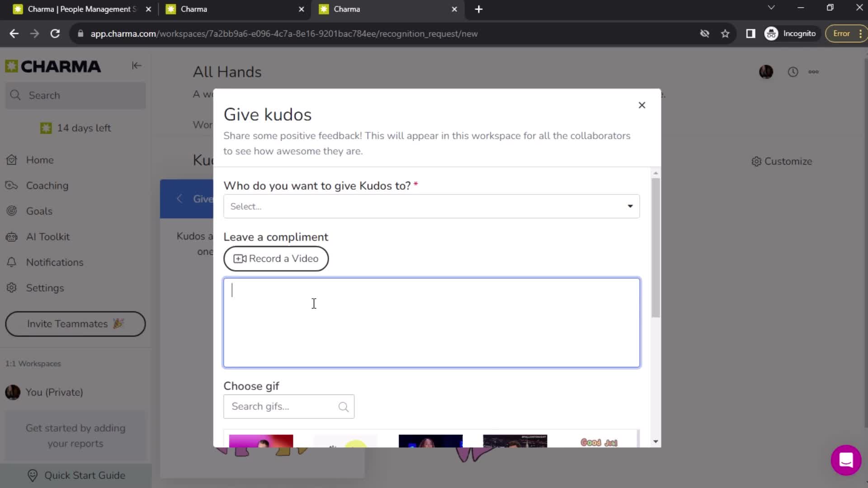868x488 pixels.
Task: Click the AI Toolkit robot icon
Action: pos(12,237)
